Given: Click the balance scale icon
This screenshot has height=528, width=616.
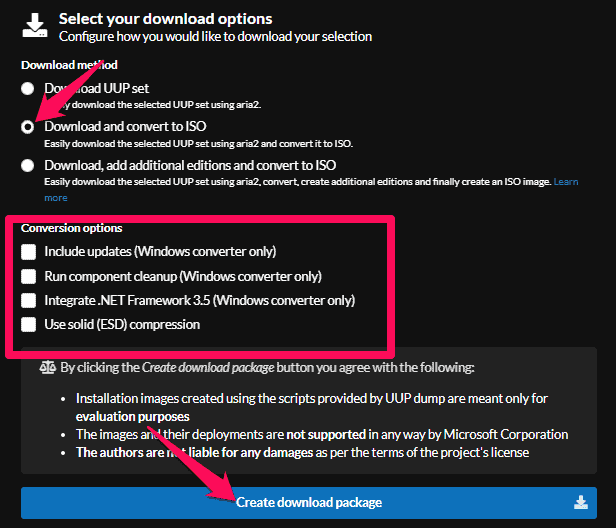Looking at the screenshot, I should pos(47,367).
